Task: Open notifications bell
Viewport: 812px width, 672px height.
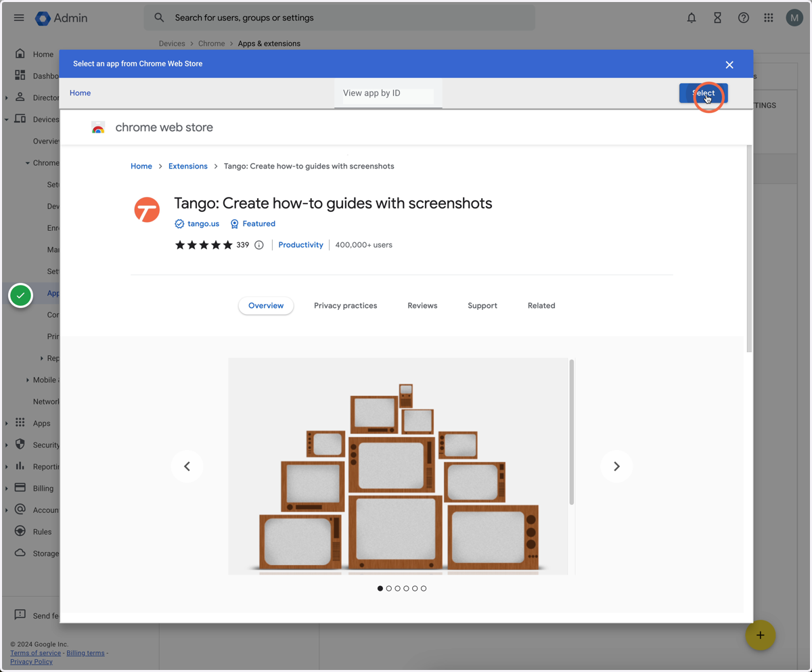Action: (x=692, y=18)
